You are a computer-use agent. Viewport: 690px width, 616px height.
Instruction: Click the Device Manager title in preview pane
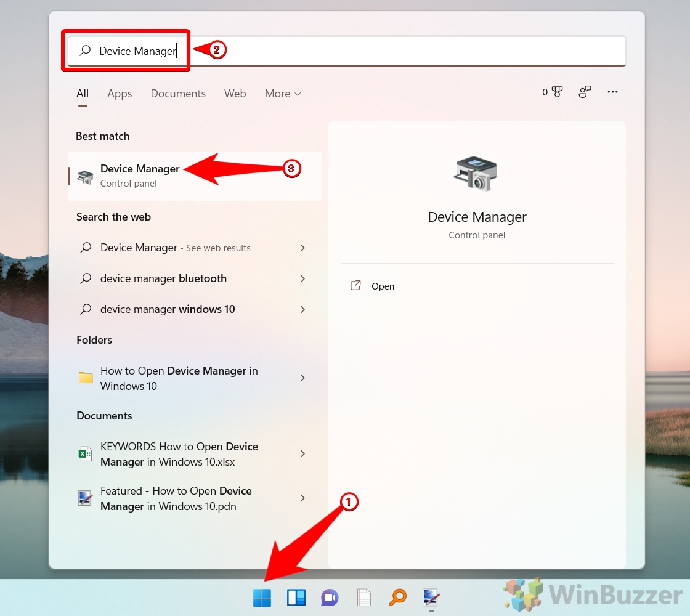coord(477,217)
